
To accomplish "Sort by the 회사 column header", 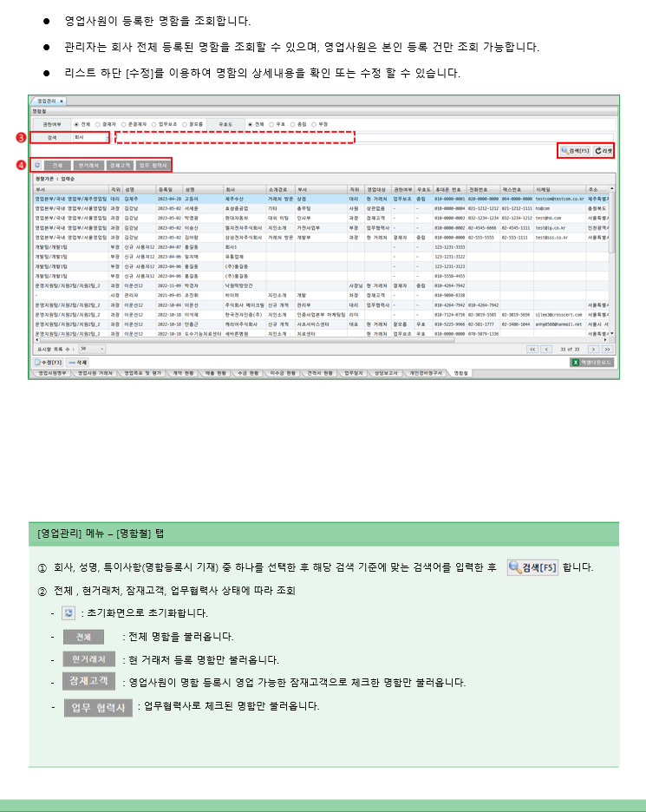I will [245, 189].
